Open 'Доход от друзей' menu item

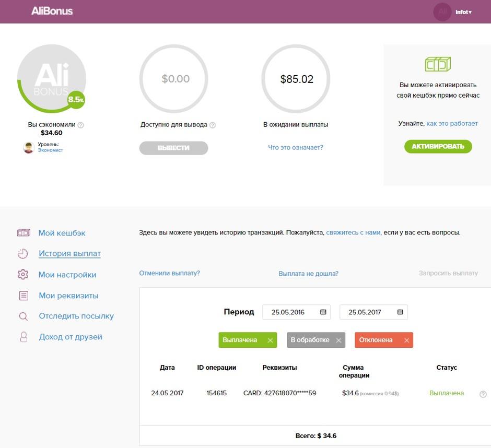pos(71,337)
